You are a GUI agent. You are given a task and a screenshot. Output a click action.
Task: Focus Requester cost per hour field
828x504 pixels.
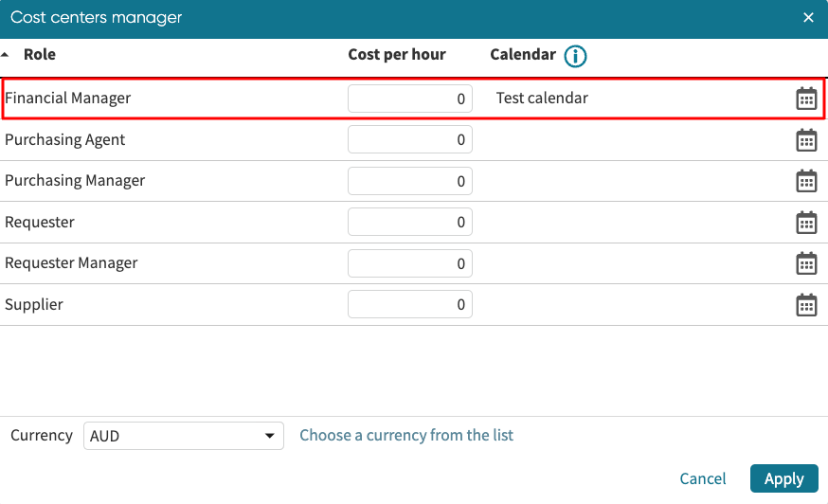point(409,223)
